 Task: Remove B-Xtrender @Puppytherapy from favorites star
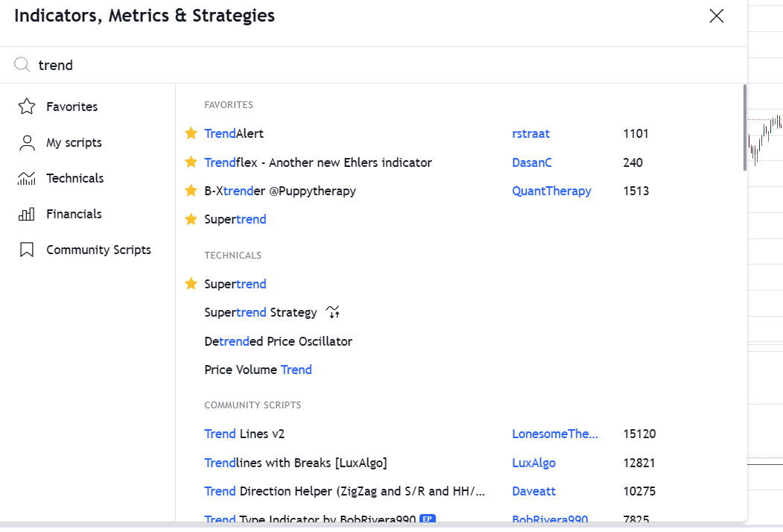pyautogui.click(x=191, y=191)
